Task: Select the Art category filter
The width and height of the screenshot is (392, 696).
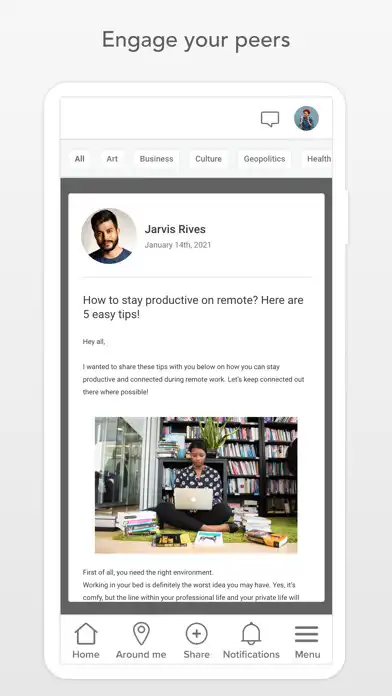Action: click(112, 159)
